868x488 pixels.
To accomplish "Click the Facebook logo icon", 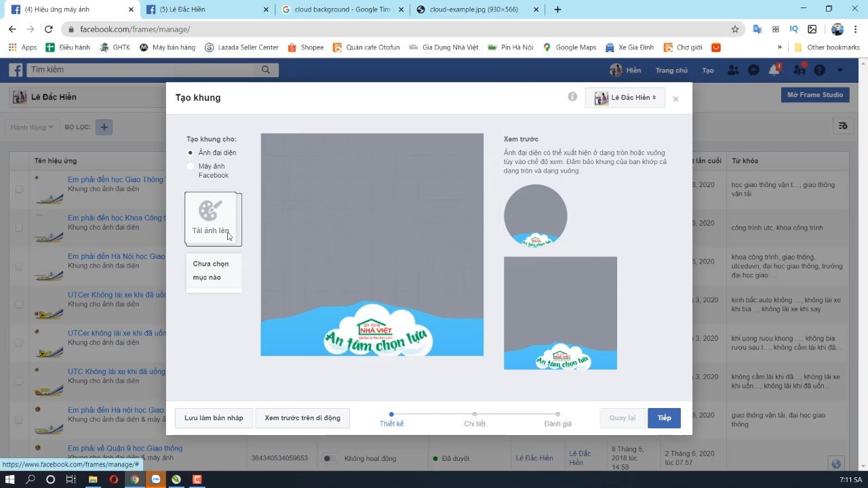I will pyautogui.click(x=16, y=70).
